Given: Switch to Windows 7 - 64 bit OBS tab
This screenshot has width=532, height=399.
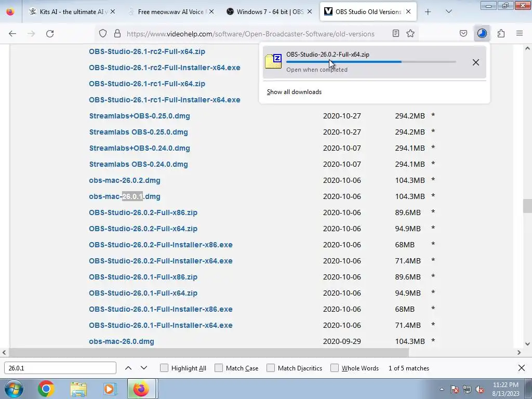Looking at the screenshot, I should tap(270, 12).
